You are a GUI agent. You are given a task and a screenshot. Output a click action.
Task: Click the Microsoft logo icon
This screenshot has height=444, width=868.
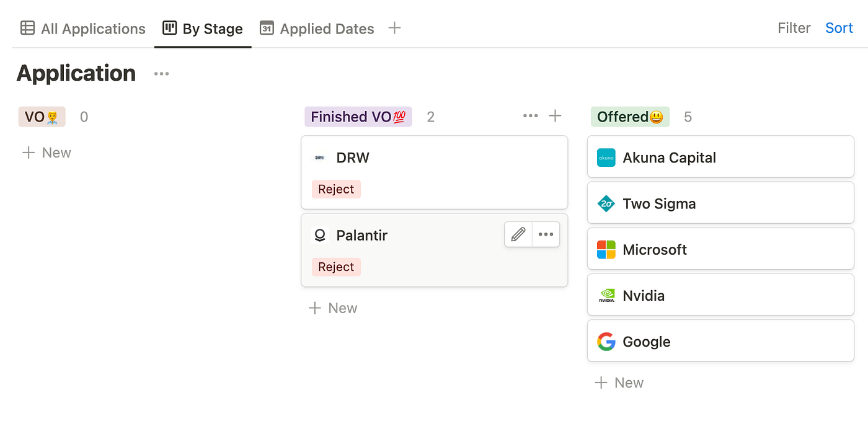(x=606, y=249)
